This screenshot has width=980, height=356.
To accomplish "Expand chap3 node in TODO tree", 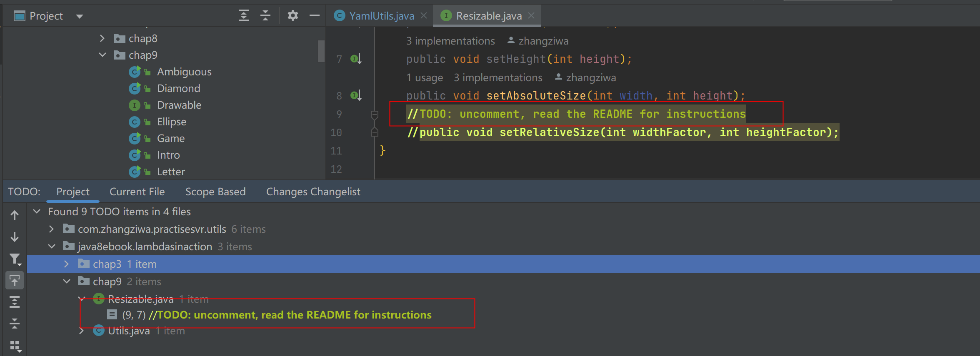I will point(66,264).
